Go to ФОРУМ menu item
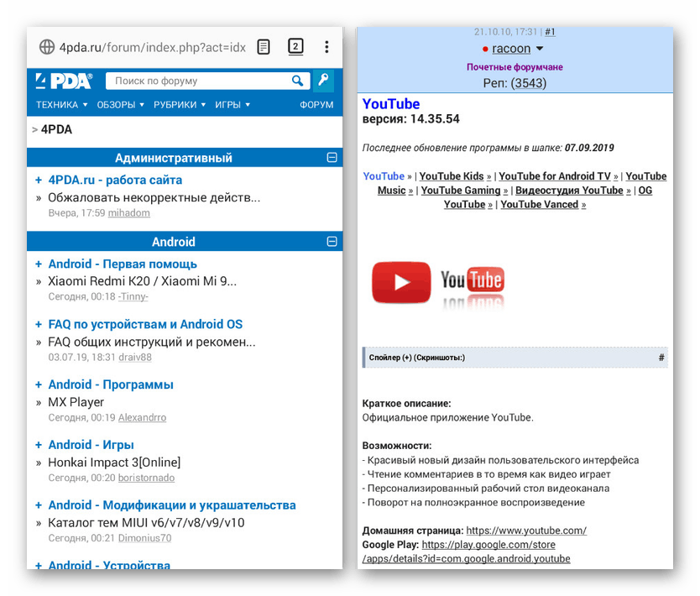Viewport: 700px width, 596px height. [316, 105]
